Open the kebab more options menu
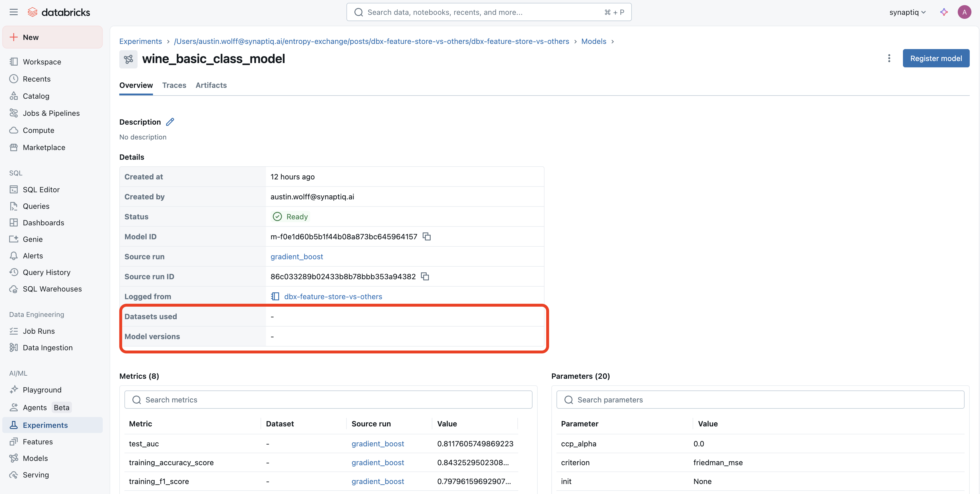 pos(889,58)
